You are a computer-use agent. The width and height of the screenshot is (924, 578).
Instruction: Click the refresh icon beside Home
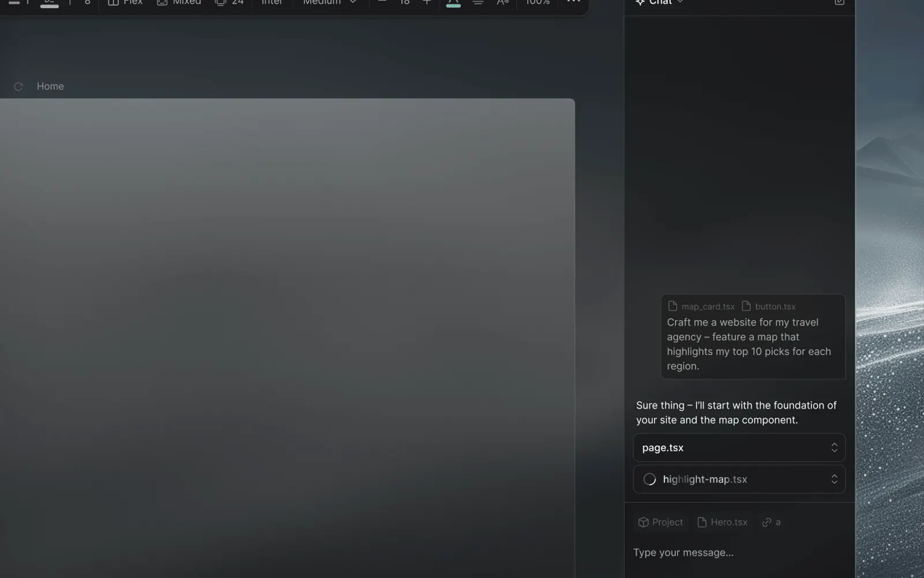[x=18, y=87]
